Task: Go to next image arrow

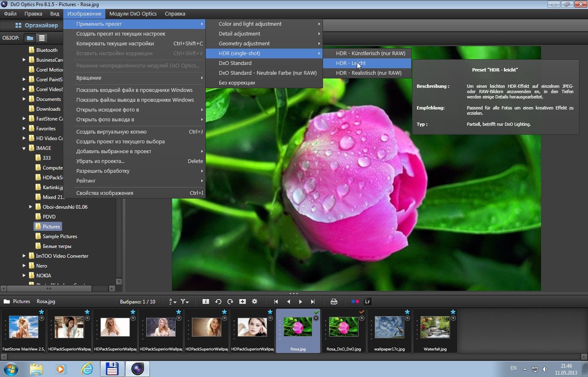Action: (x=301, y=301)
